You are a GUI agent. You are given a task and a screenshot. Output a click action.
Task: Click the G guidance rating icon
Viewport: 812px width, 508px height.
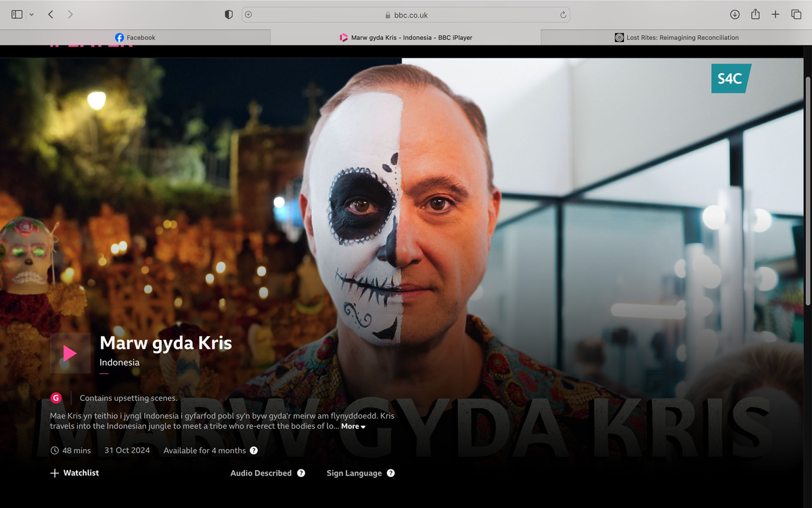(x=56, y=398)
